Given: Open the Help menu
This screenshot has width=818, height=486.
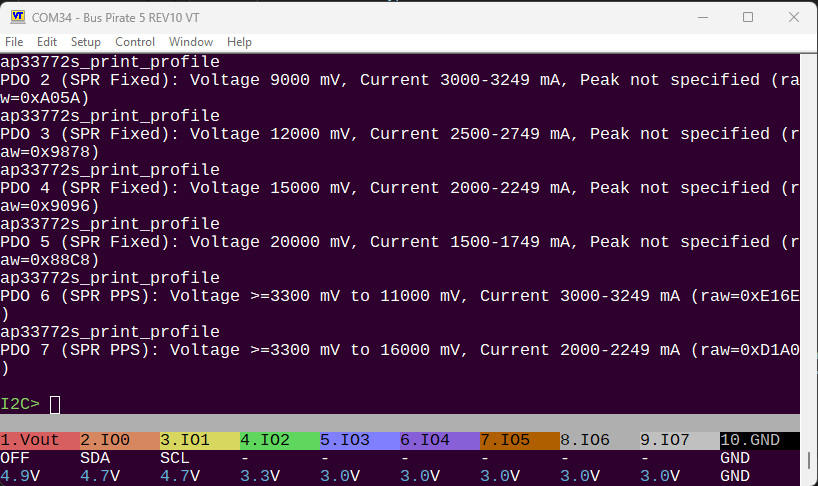Looking at the screenshot, I should coord(239,42).
